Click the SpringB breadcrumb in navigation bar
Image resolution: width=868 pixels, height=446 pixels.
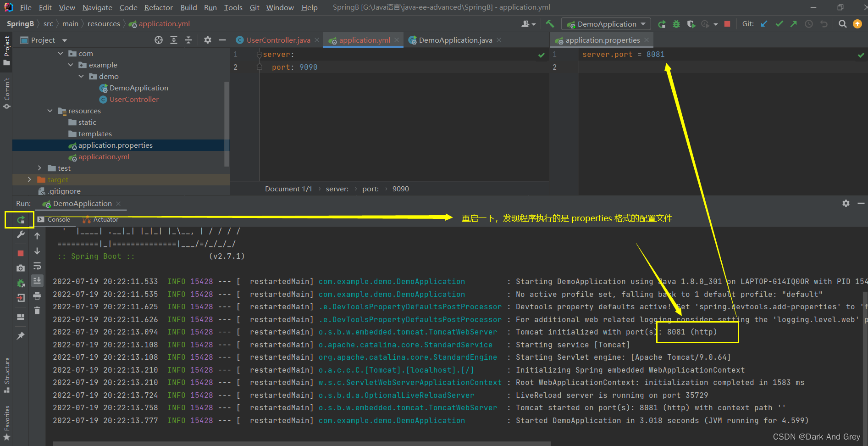[20, 24]
